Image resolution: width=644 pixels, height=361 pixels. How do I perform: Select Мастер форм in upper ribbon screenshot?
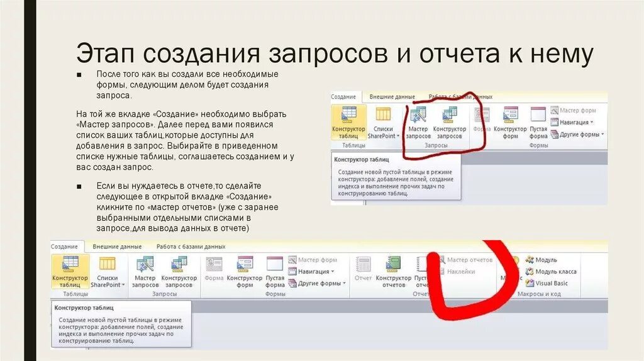(573, 110)
